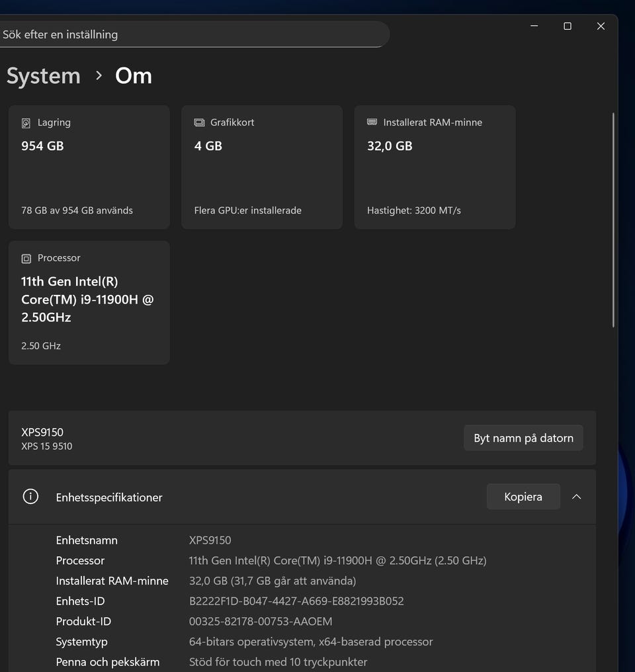Maximize the Settings window

tap(567, 26)
